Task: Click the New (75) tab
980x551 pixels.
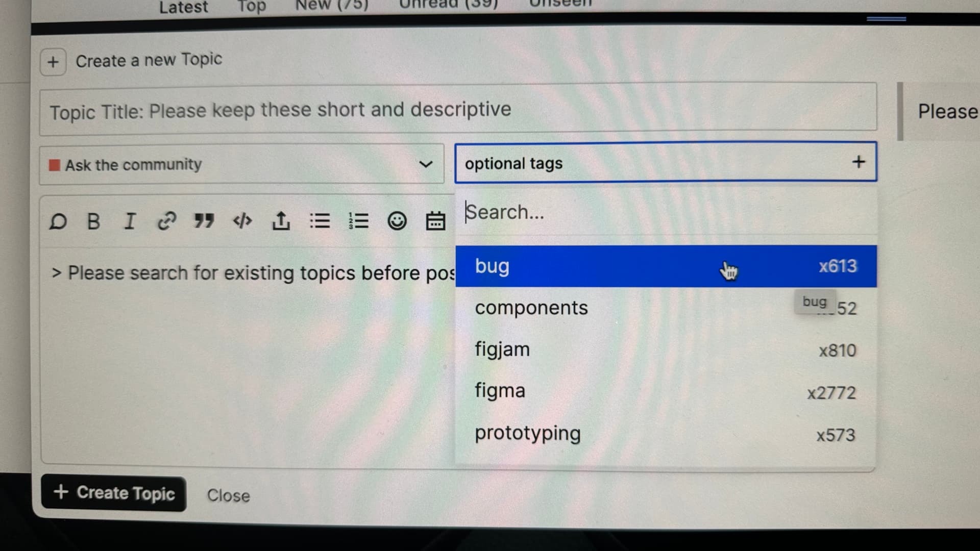Action: point(330,6)
